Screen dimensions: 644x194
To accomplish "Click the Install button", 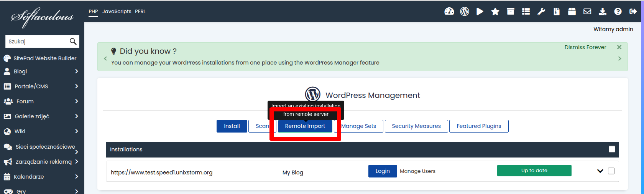I will 232,126.
